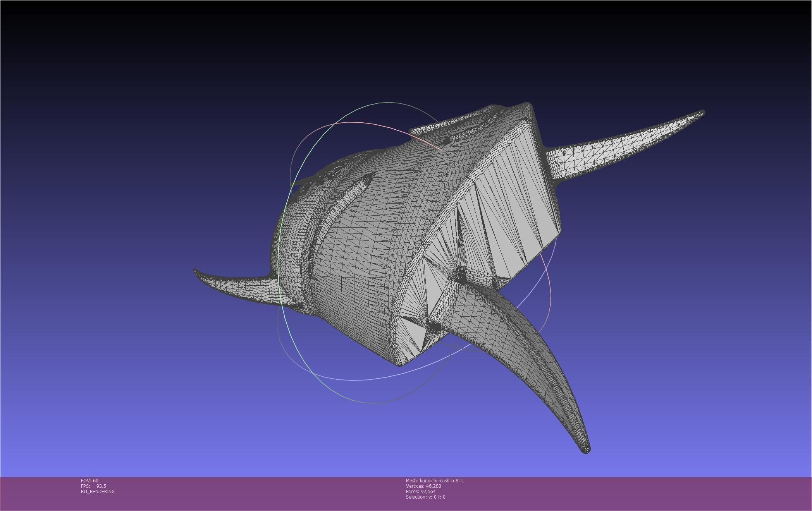Screen dimensions: 812x511
Task: Click the BO_RENDERING label
Action: pos(98,491)
